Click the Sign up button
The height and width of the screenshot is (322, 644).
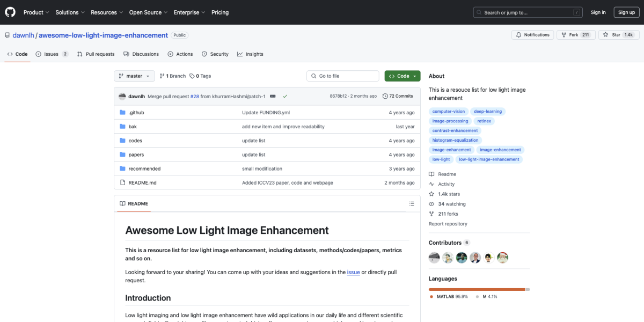coord(626,12)
